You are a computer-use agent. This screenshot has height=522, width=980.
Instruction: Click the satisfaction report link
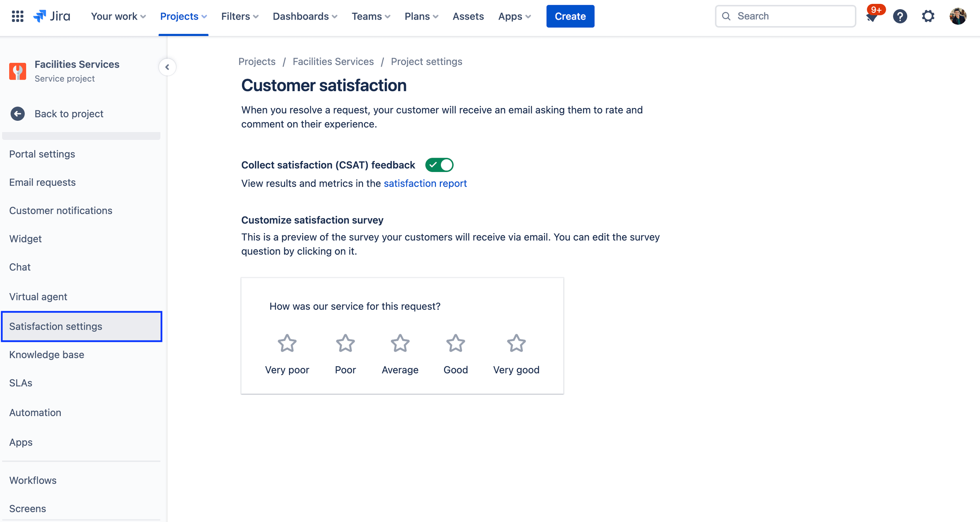point(425,183)
